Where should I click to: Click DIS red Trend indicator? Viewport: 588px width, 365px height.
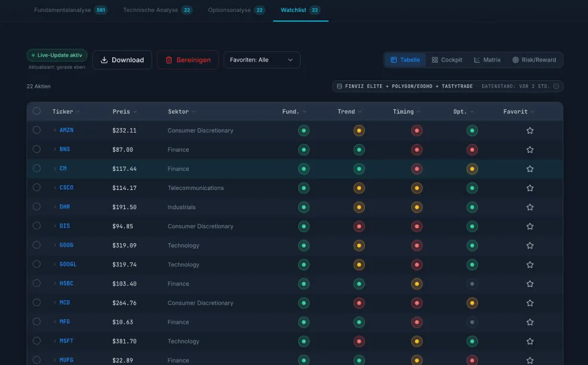(359, 226)
